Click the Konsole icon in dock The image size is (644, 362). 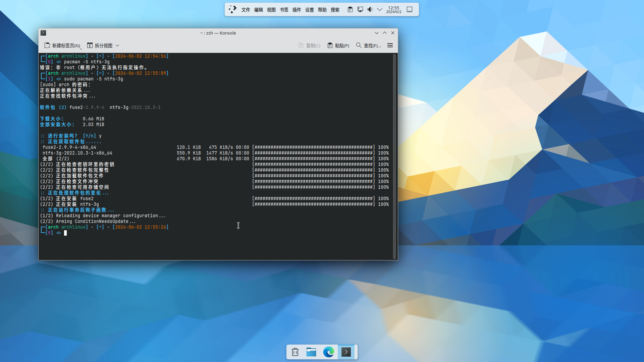pos(346,352)
